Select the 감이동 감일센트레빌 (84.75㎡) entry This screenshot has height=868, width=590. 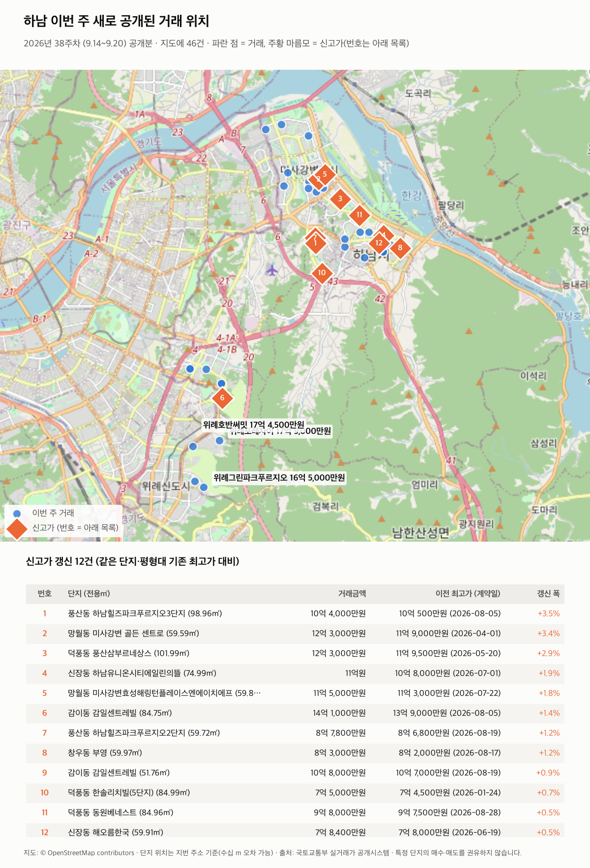[x=120, y=713]
